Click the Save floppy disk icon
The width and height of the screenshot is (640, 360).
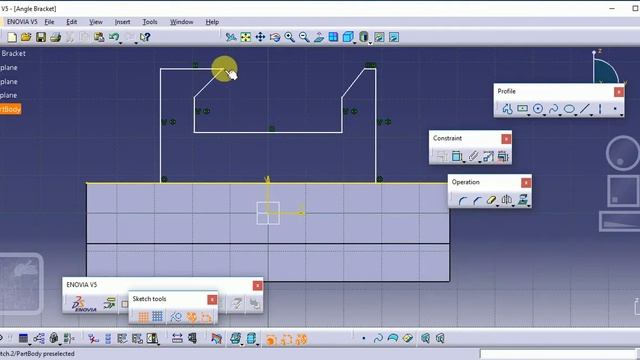(x=41, y=38)
